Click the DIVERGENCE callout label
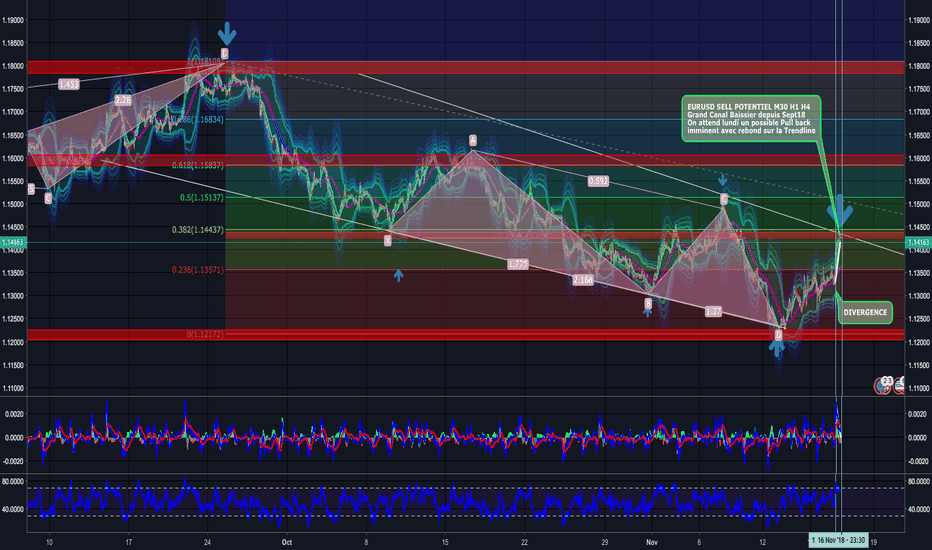This screenshot has height=550, width=932. click(x=865, y=312)
